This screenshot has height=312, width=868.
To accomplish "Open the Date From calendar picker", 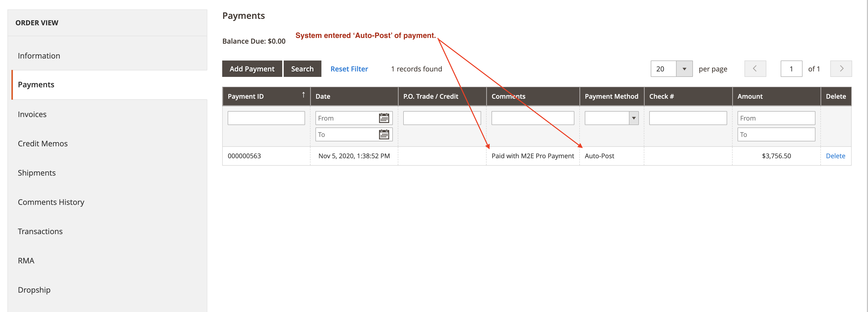I will point(384,118).
